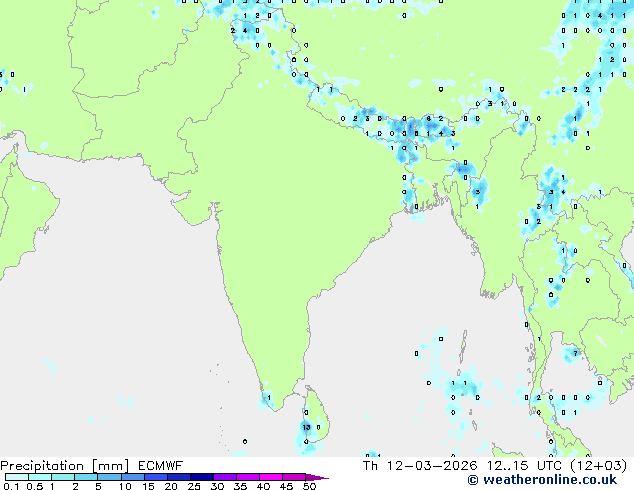Viewport: 634px width, 490px height.
Task: Click the 'Th 12-03-2026' date text
Action: (420, 466)
